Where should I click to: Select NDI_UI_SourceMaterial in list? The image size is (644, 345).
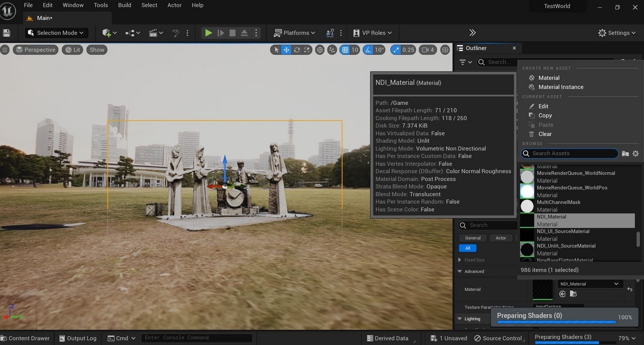(x=577, y=235)
